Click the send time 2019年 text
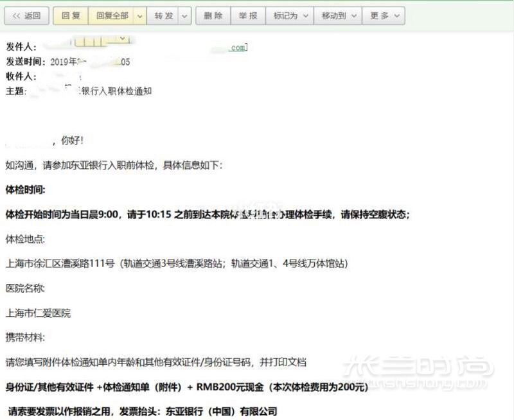 (64, 62)
